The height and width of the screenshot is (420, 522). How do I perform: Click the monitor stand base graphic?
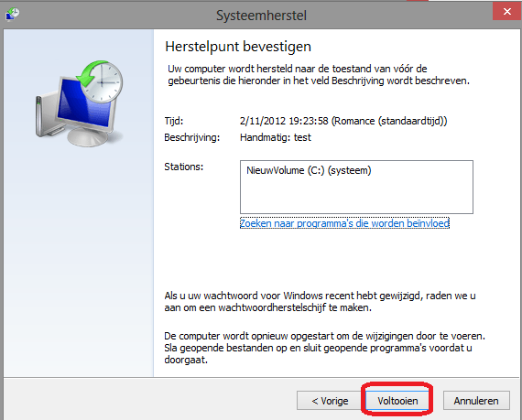(87, 137)
